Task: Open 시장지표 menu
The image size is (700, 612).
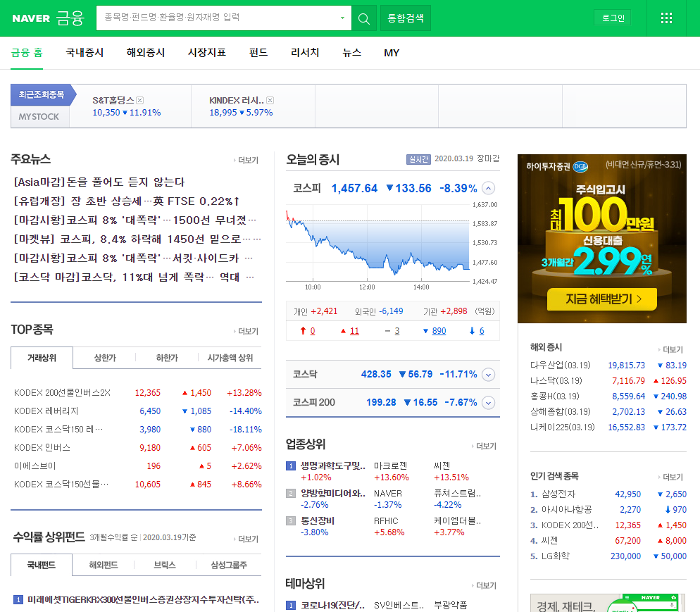Action: point(207,53)
